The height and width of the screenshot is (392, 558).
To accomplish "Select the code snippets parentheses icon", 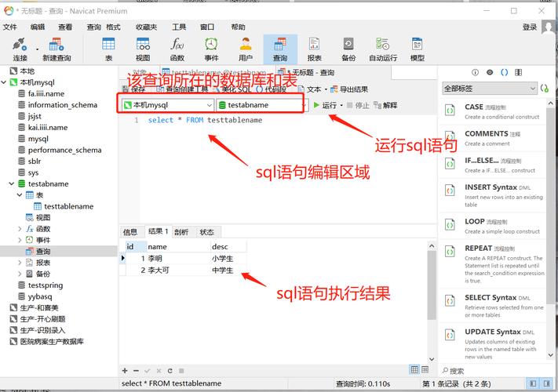I will (x=505, y=72).
